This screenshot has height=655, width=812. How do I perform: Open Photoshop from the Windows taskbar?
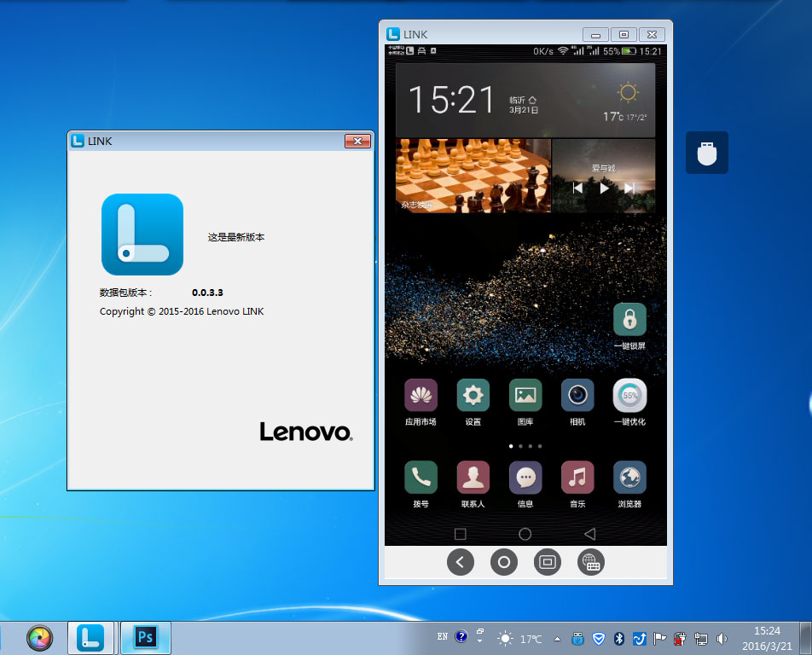point(146,637)
